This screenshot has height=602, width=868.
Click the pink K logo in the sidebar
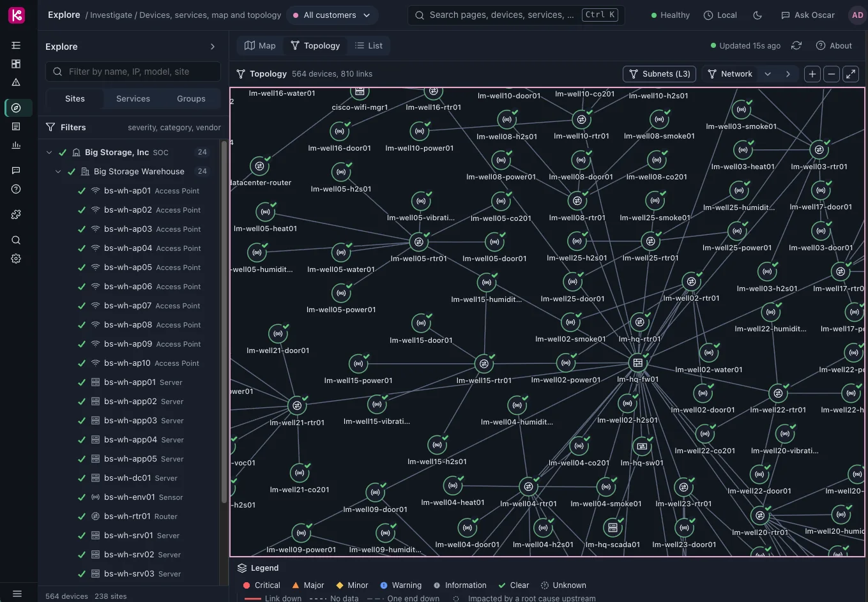(x=17, y=15)
